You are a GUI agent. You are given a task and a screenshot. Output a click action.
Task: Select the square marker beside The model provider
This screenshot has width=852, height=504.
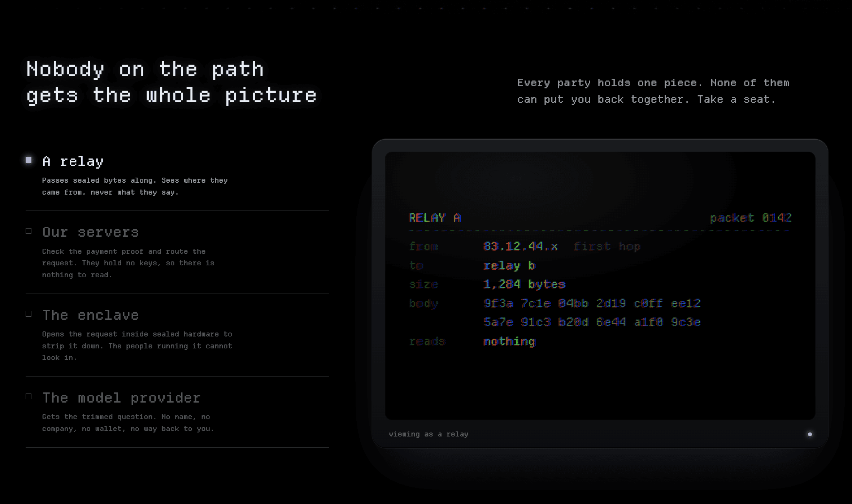(x=29, y=396)
